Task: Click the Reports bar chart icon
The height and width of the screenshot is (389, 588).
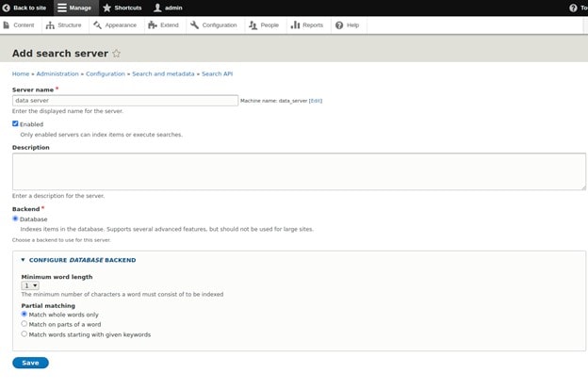Action: 295,25
